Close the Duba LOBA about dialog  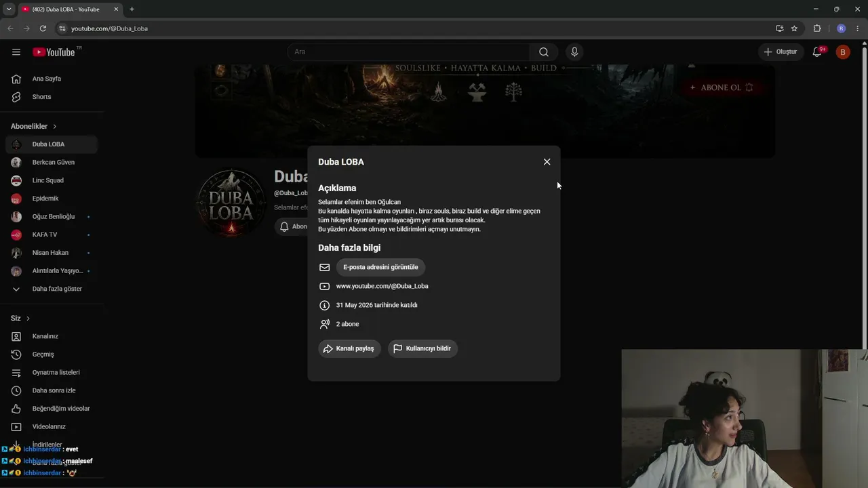click(547, 162)
